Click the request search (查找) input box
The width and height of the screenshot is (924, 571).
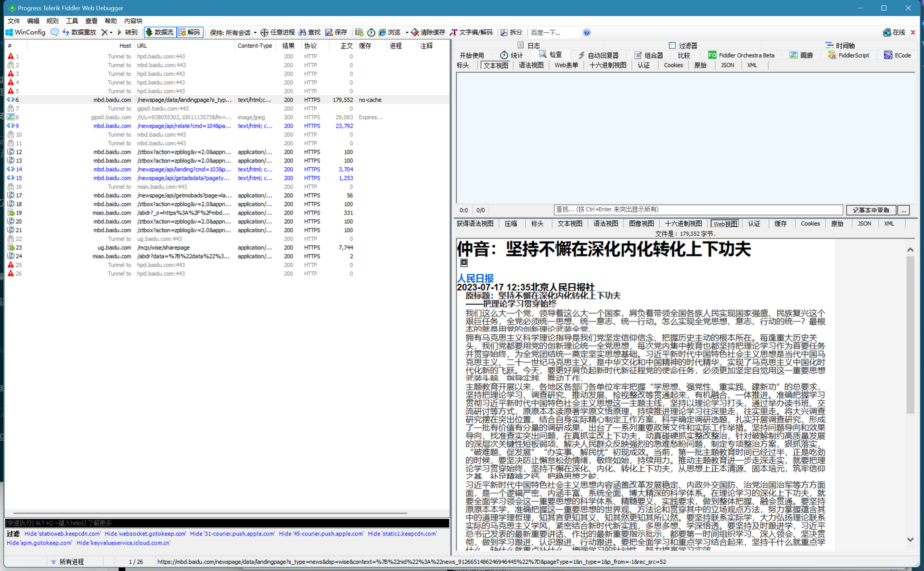click(x=698, y=210)
